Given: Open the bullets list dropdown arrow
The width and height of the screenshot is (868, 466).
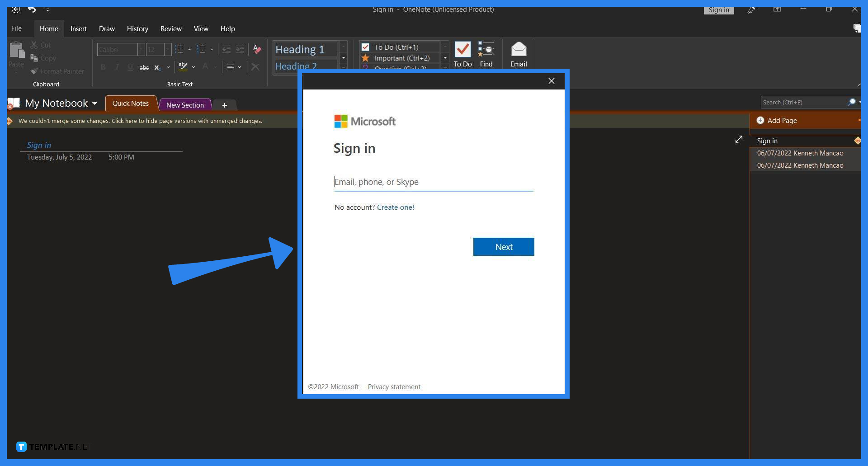Looking at the screenshot, I should click(189, 49).
